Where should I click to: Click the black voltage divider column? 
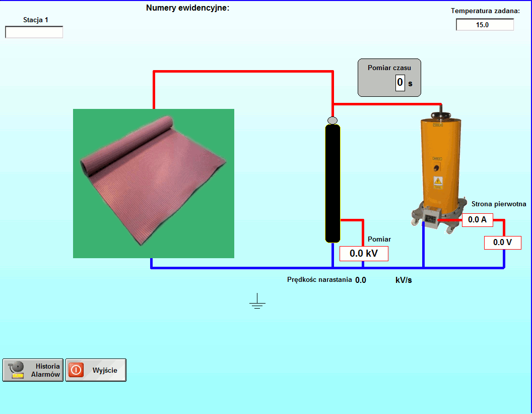pyautogui.click(x=332, y=184)
